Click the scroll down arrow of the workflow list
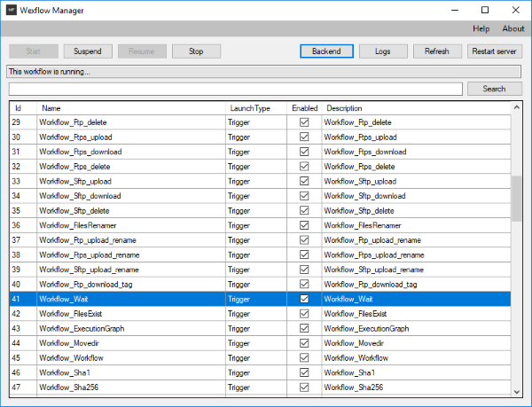The width and height of the screenshot is (532, 407). point(516,392)
